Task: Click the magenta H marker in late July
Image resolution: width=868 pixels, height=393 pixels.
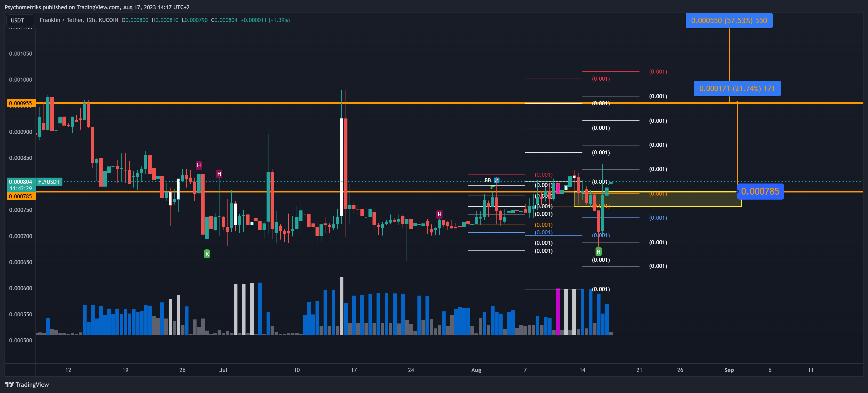Action: 439,214
